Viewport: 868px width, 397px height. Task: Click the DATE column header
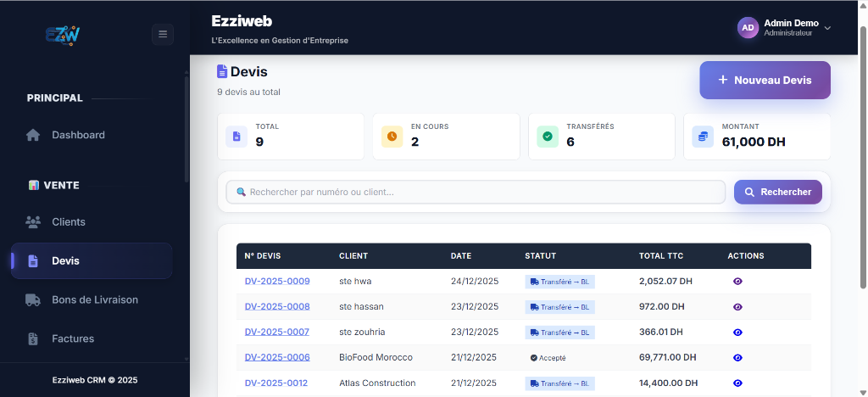tap(461, 256)
